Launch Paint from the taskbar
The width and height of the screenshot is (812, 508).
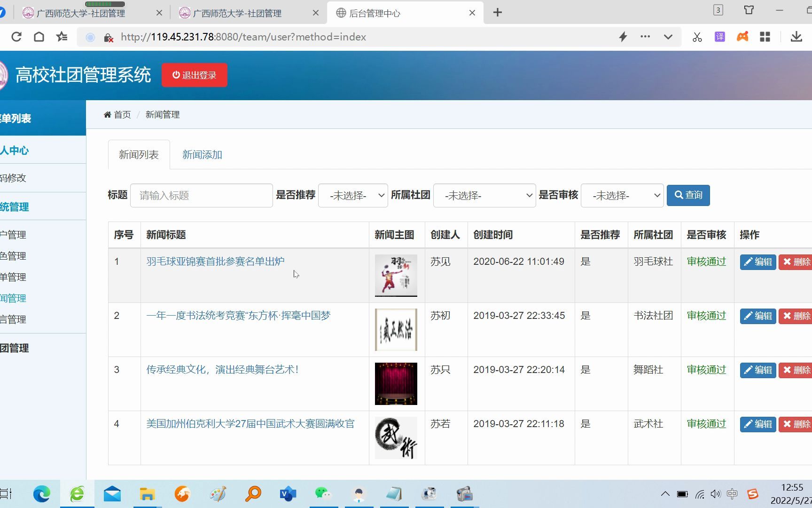coord(217,494)
